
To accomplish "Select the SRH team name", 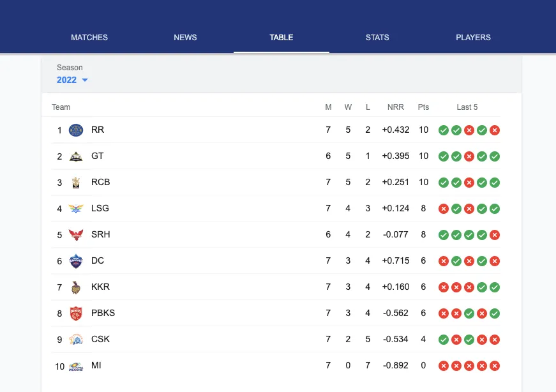I will (101, 234).
